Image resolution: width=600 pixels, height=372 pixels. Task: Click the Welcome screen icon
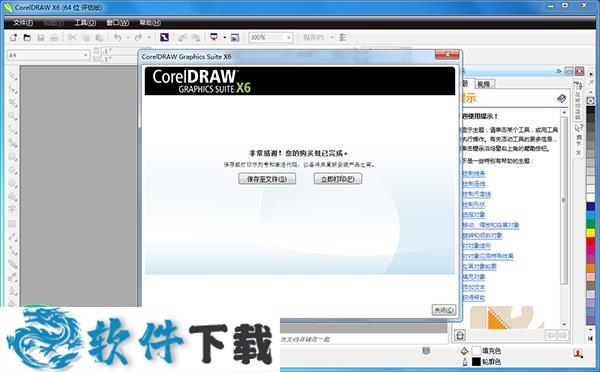(235, 38)
